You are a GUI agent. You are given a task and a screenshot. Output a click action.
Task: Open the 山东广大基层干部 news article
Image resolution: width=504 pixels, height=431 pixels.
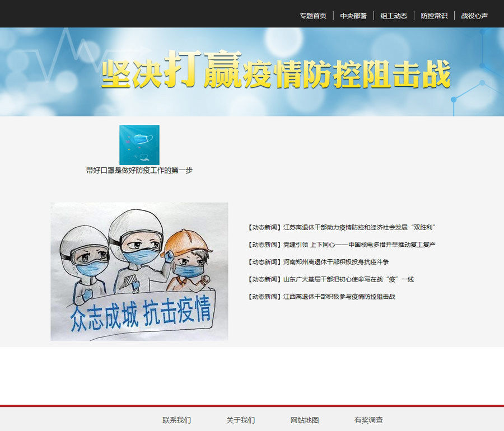(348, 279)
